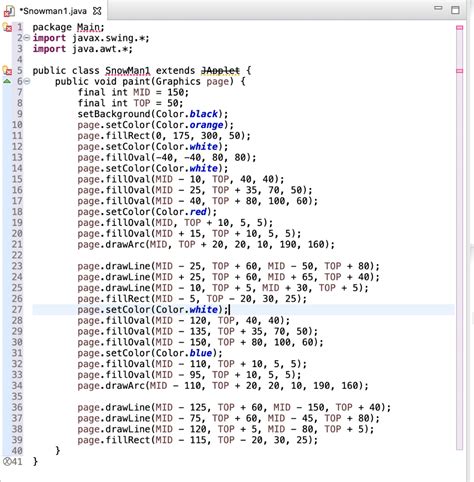Click the error icon beside line 41
The image size is (474, 482).
7,461
